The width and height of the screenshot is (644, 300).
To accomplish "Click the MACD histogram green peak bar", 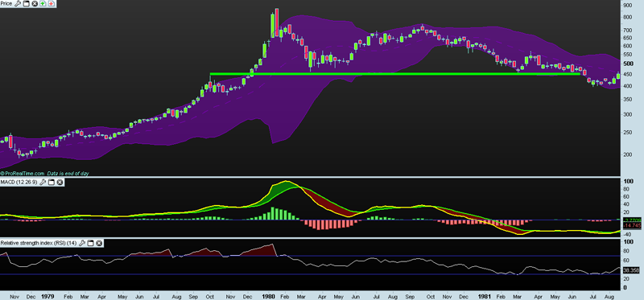I will coord(272,213).
